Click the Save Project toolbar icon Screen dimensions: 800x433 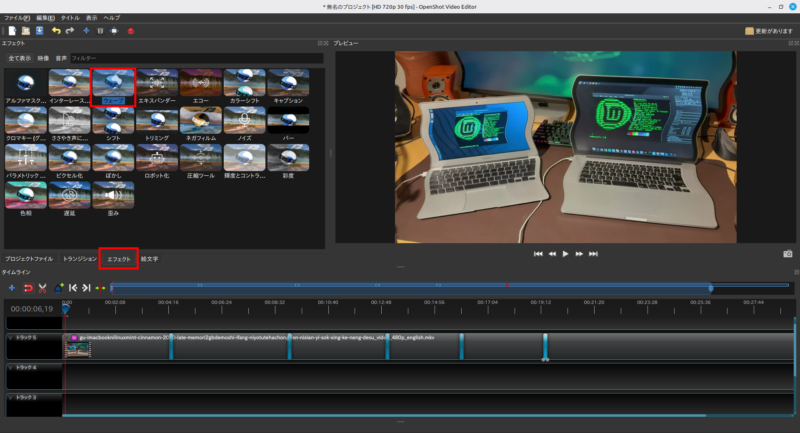click(x=39, y=31)
